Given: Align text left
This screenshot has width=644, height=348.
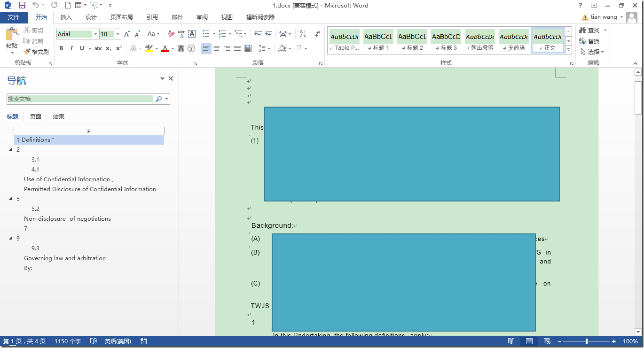Looking at the screenshot, I should point(206,48).
